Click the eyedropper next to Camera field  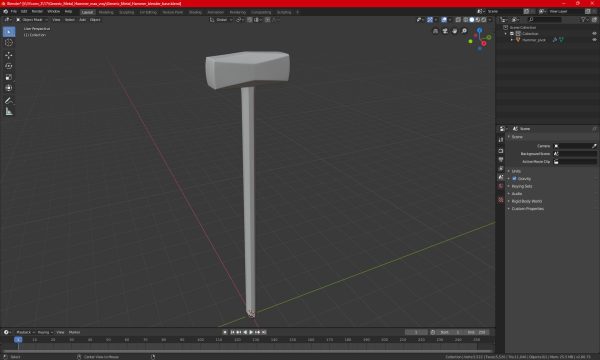[594, 146]
